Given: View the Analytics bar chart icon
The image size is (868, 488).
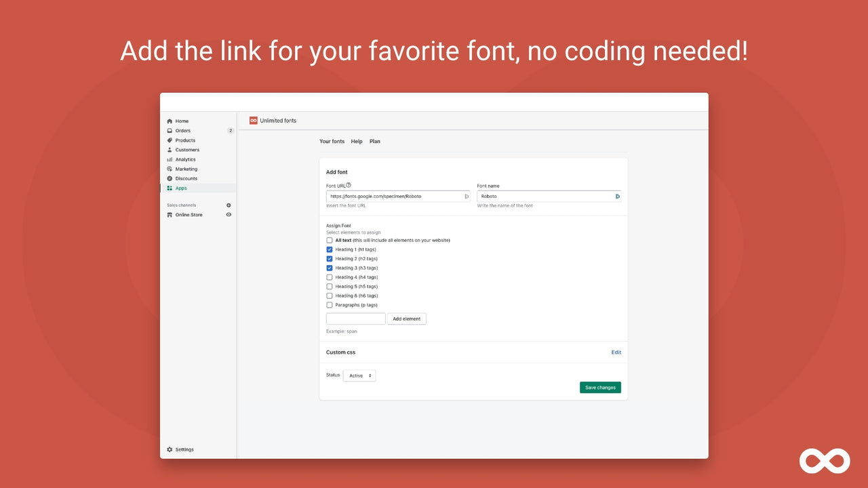Looking at the screenshot, I should click(x=171, y=159).
